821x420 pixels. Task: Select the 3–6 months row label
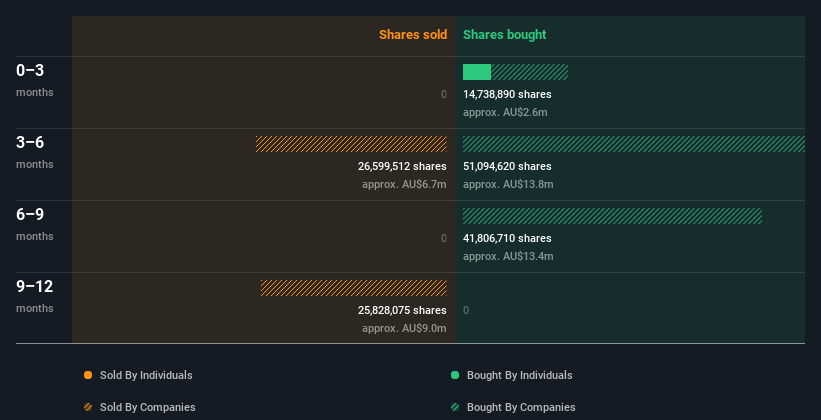(35, 152)
